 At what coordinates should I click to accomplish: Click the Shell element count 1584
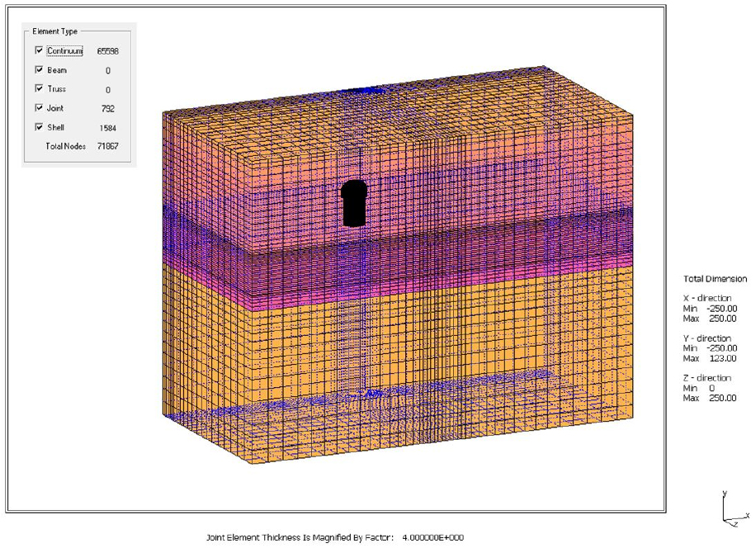tap(106, 128)
